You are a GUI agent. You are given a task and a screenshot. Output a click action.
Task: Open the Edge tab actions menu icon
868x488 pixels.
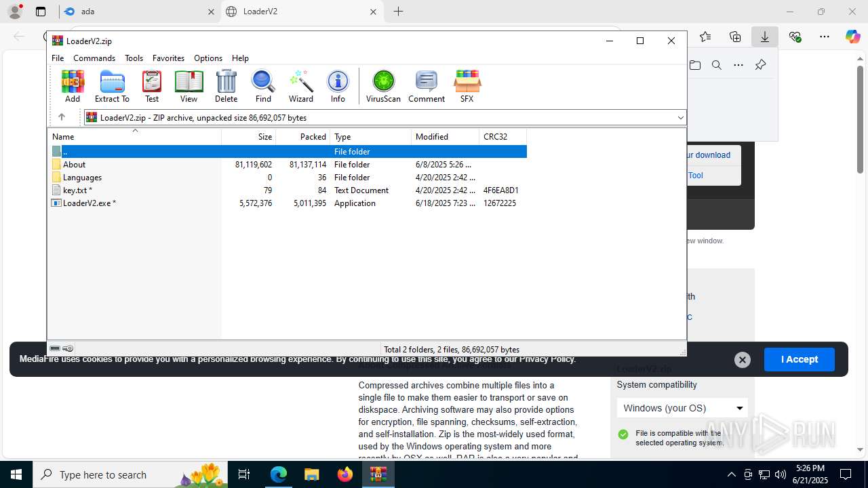click(41, 12)
